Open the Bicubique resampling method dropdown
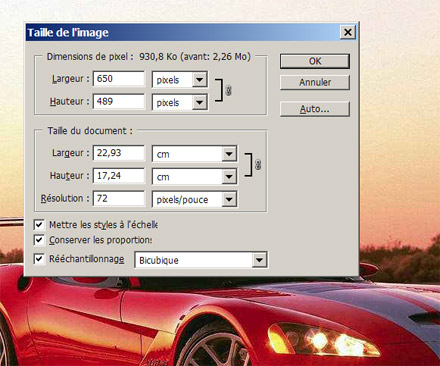440x366 pixels. [x=259, y=260]
